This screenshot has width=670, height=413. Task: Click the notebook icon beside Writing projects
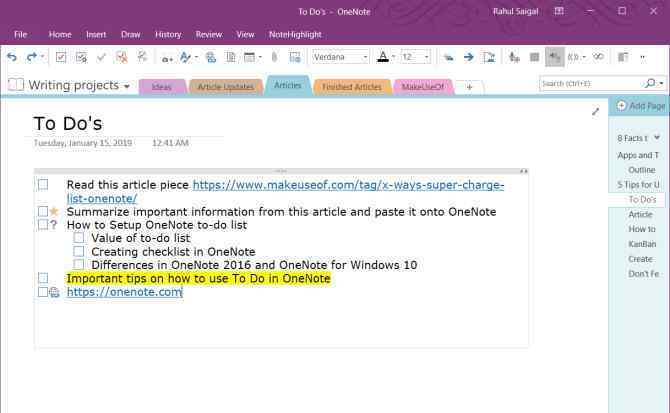click(16, 85)
